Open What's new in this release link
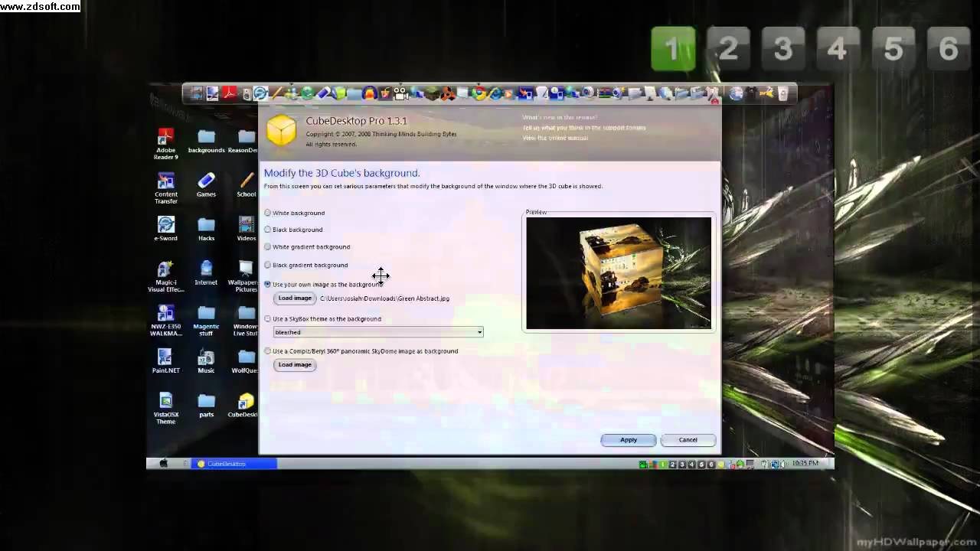Viewport: 980px width, 551px height. click(560, 118)
